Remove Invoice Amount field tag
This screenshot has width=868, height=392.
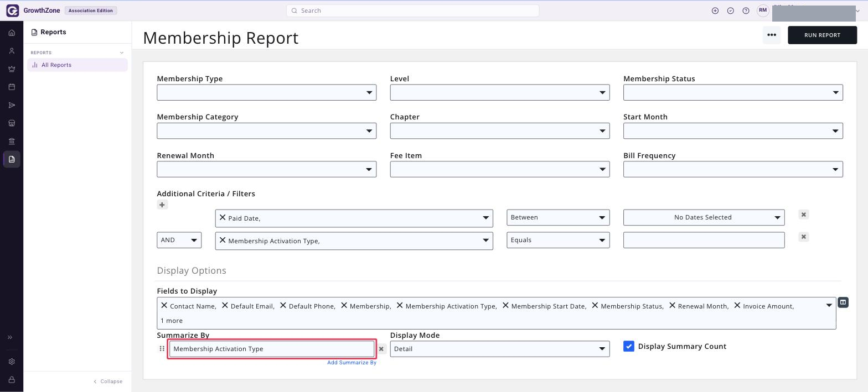tap(737, 305)
